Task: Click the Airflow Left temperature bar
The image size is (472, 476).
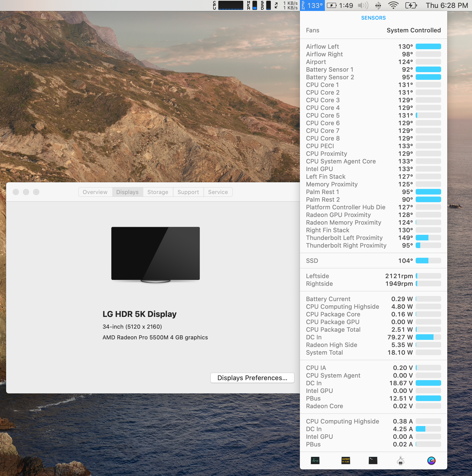Action: click(x=428, y=46)
